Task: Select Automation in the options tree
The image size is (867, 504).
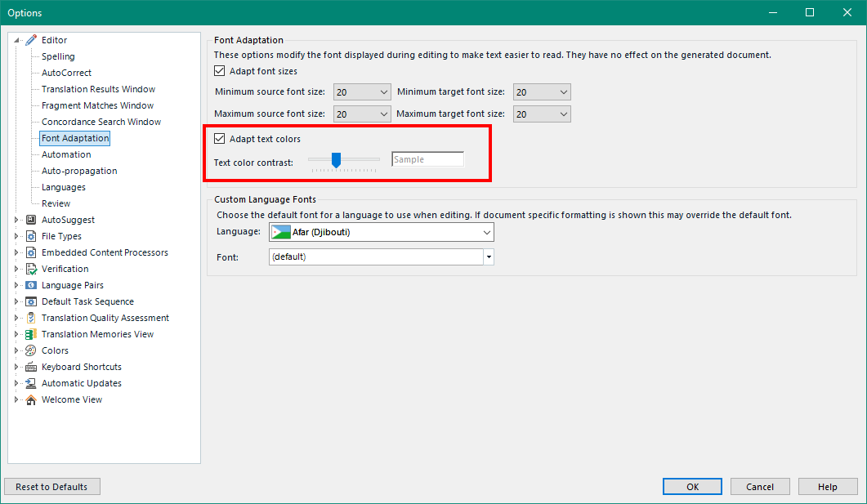Action: coord(66,154)
